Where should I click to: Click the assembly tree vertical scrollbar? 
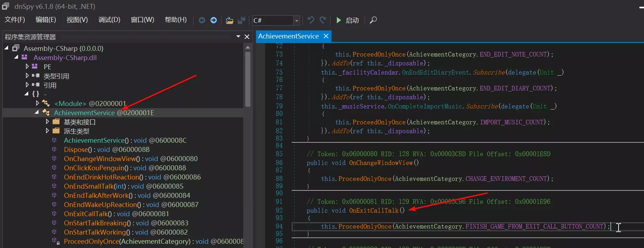248,79
